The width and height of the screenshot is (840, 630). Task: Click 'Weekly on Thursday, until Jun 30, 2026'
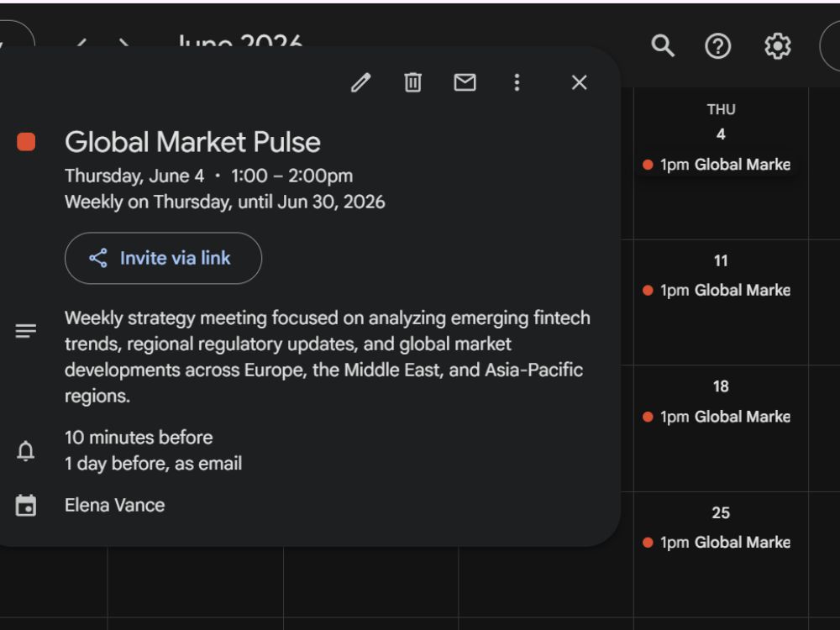click(225, 202)
